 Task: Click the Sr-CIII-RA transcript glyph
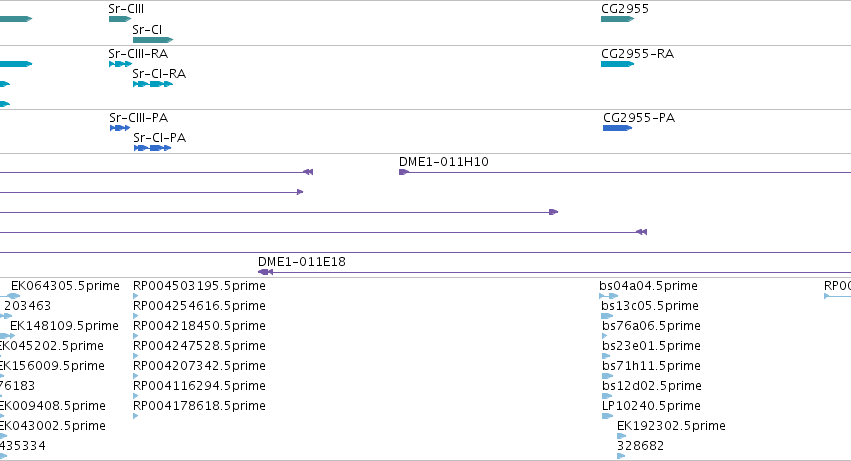pyautogui.click(x=120, y=64)
